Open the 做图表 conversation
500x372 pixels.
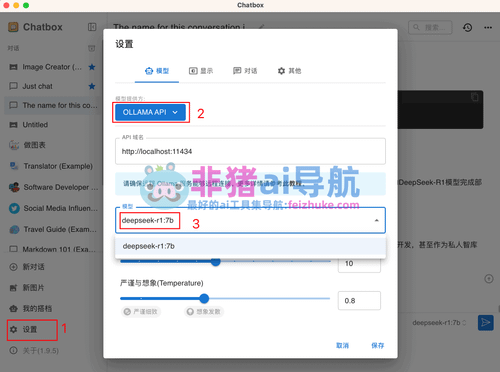pos(52,145)
